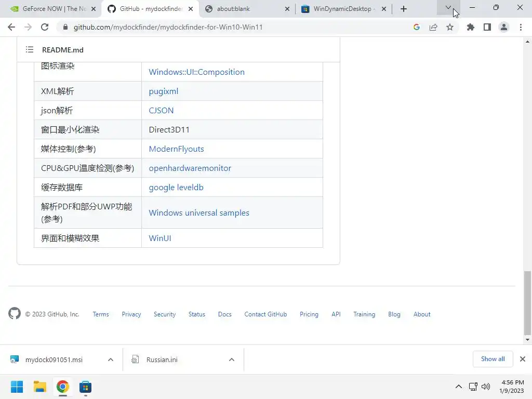Open footer Terms link
The height and width of the screenshot is (399, 532).
pyautogui.click(x=101, y=314)
